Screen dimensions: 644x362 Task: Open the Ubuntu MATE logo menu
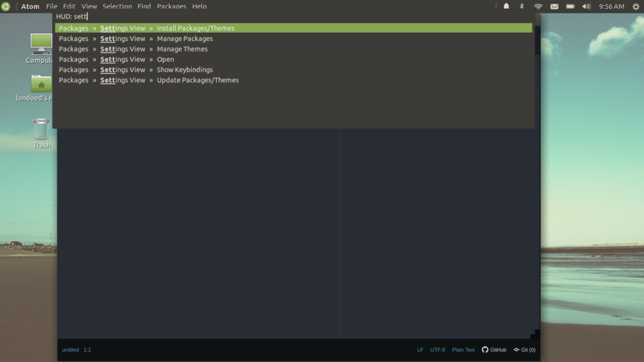pyautogui.click(x=6, y=6)
